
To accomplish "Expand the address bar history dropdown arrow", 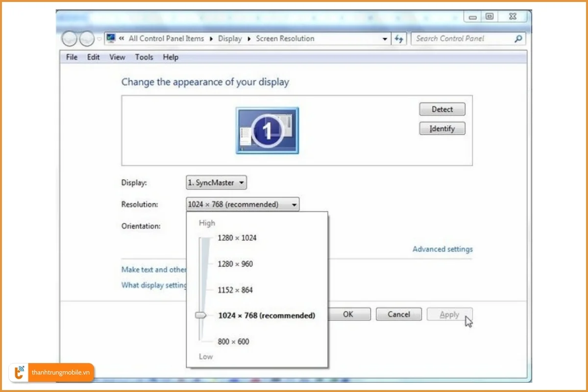I will tap(385, 39).
